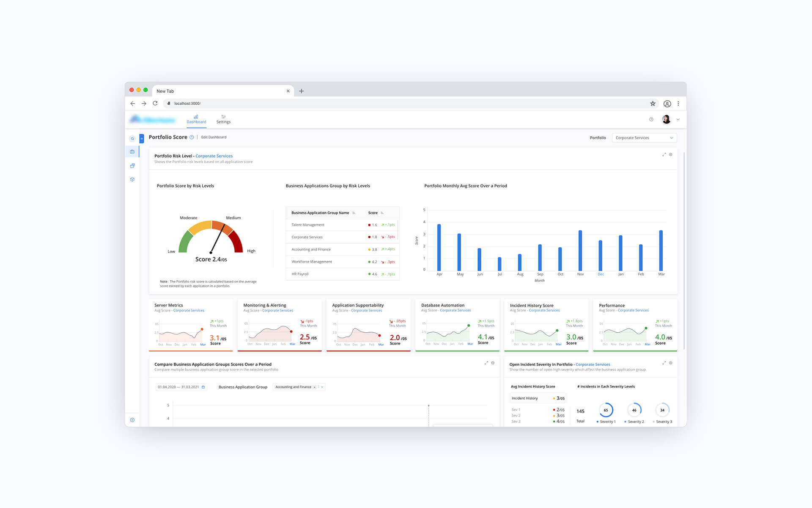
Task: Open the Corporate Services portfolio dropdown
Action: click(644, 138)
